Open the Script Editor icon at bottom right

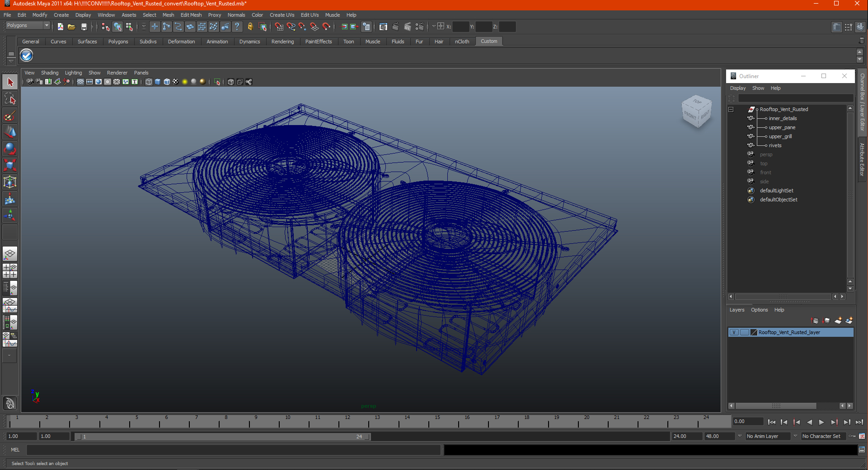pyautogui.click(x=862, y=450)
